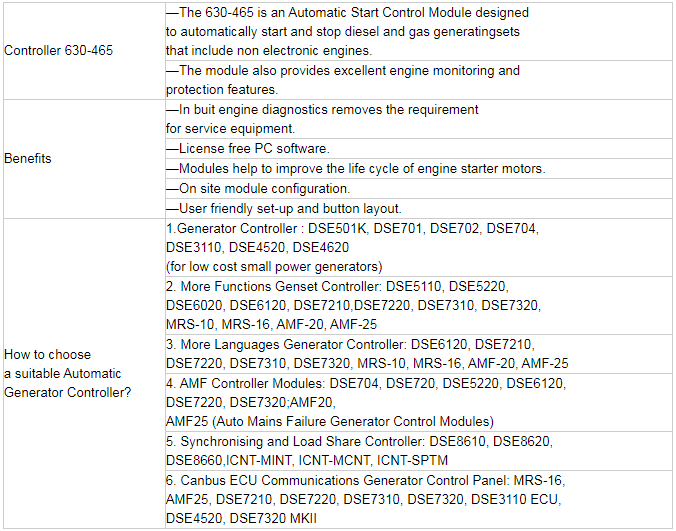Click the 'How to choose' heading text
This screenshot has width=676, height=531.
[47, 355]
